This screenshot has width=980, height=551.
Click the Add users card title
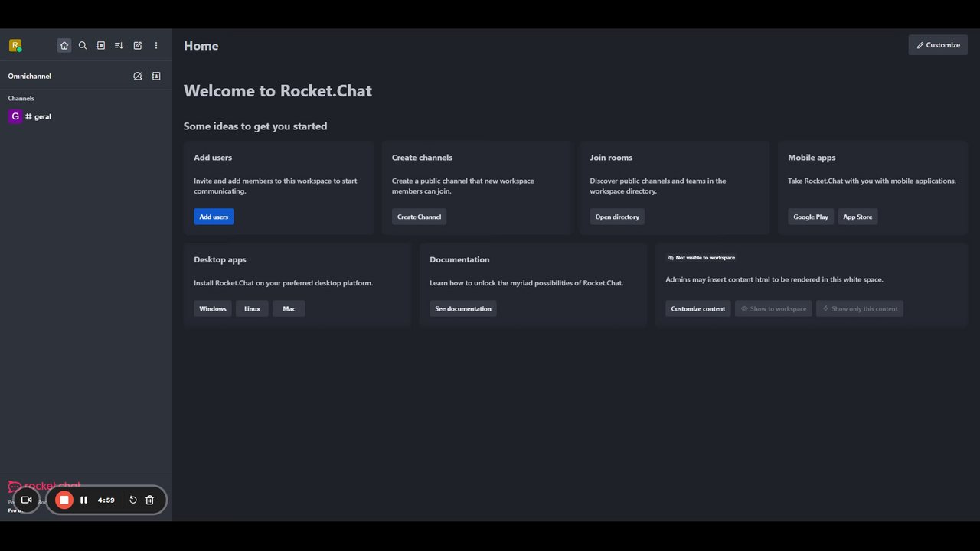(213, 158)
